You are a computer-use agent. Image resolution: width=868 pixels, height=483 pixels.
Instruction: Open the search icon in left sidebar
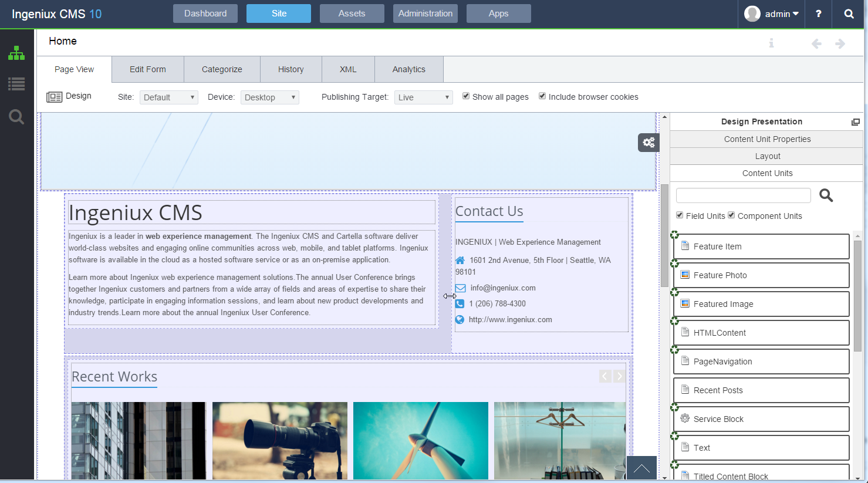click(16, 117)
